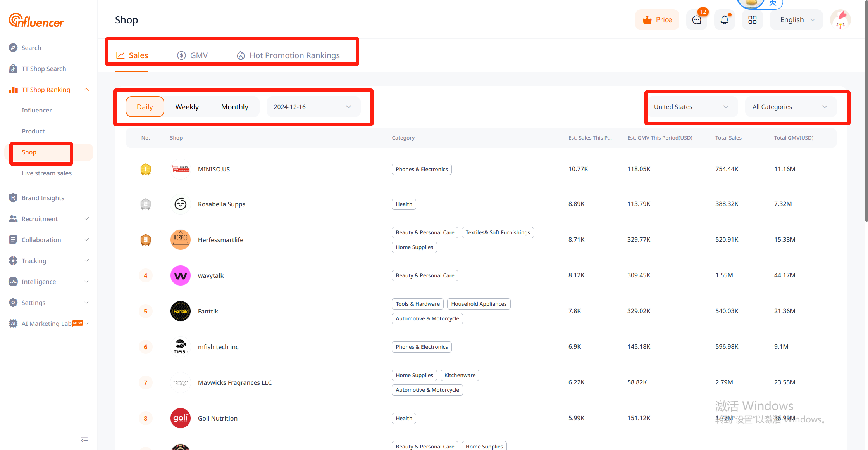Screen dimensions: 868x450
Task: Open Hot Promotion Rankings tab
Action: [288, 55]
